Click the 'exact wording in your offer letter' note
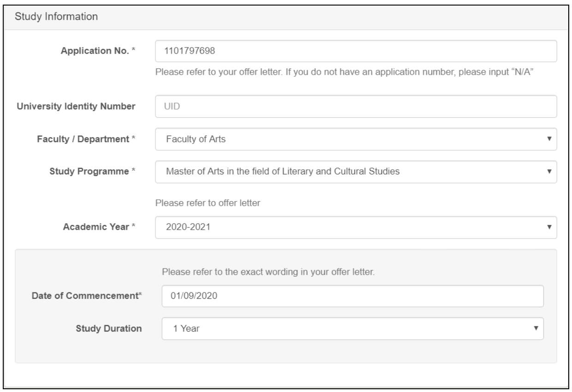This screenshot has height=392, width=572. click(268, 272)
